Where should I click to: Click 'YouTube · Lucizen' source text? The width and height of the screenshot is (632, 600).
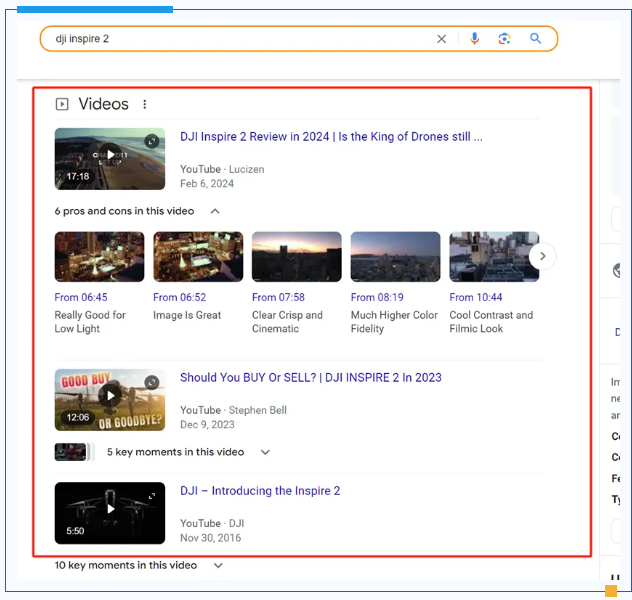coord(222,169)
